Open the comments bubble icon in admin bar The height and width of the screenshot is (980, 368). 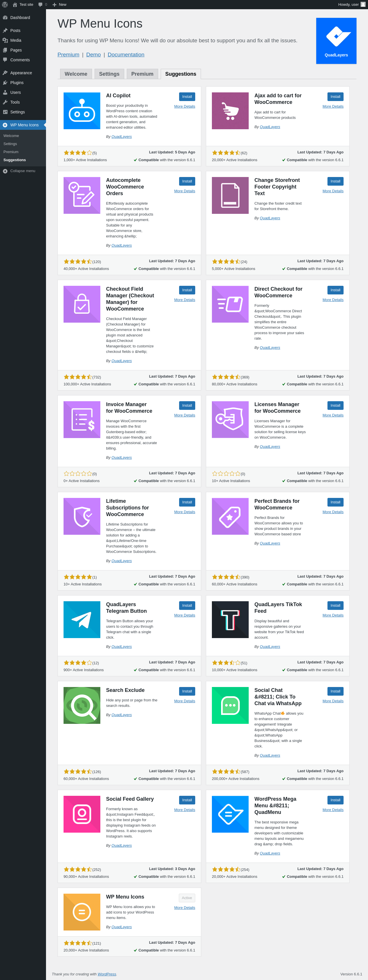coord(40,5)
